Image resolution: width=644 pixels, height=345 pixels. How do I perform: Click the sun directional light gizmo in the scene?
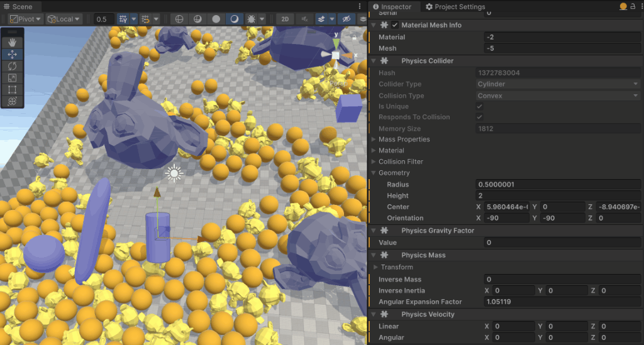pos(174,173)
